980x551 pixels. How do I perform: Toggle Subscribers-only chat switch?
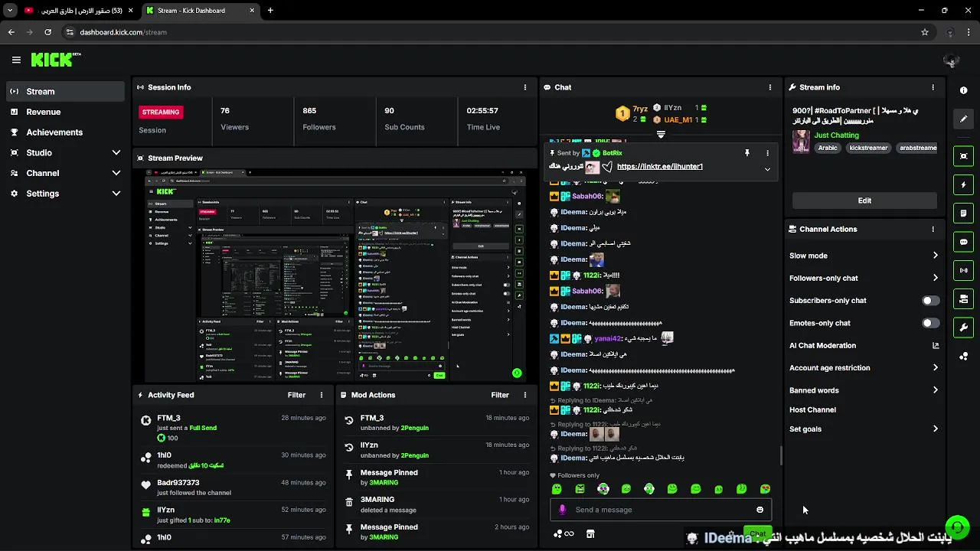[x=930, y=301]
